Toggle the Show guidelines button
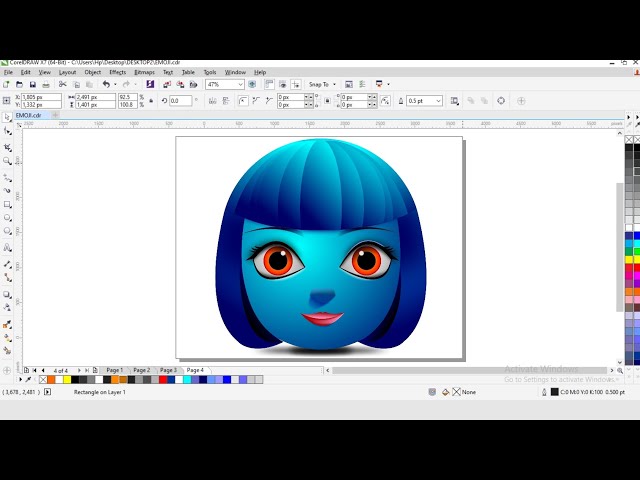This screenshot has height=480, width=640. pos(296,84)
